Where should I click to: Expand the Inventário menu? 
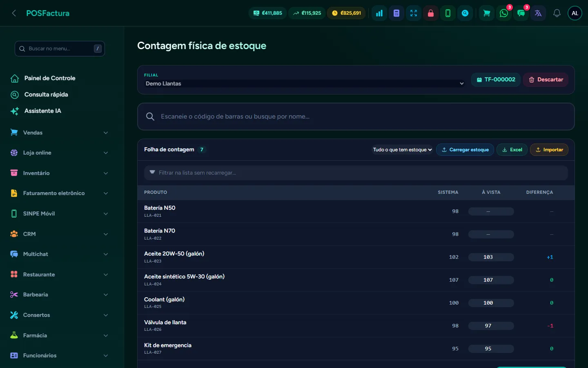[60, 173]
